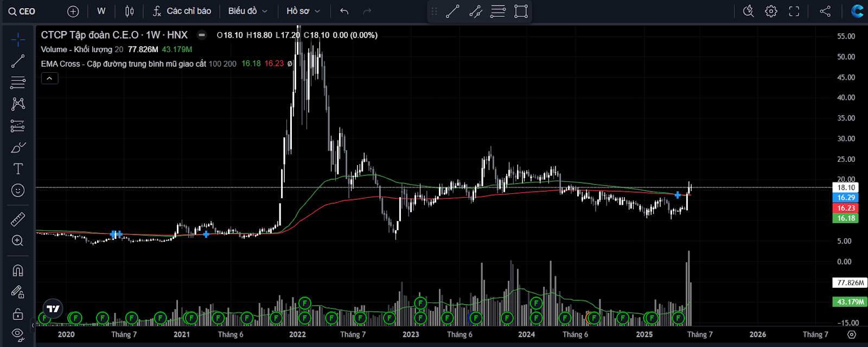Screen dimensions: 868x347
Task: Select the brush drawing tool
Action: pyautogui.click(x=18, y=147)
